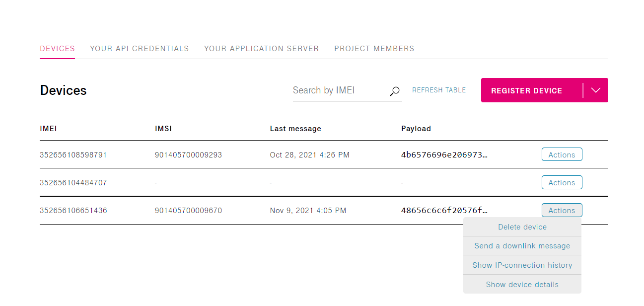Screen dimensions: 644x306
Task: Open Actions for device 352656104484707
Action: (x=562, y=182)
